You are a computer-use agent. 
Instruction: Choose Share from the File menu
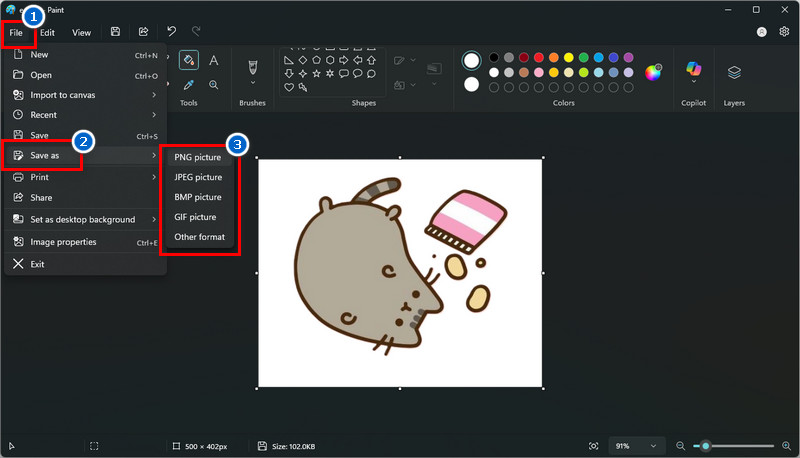tap(85, 197)
